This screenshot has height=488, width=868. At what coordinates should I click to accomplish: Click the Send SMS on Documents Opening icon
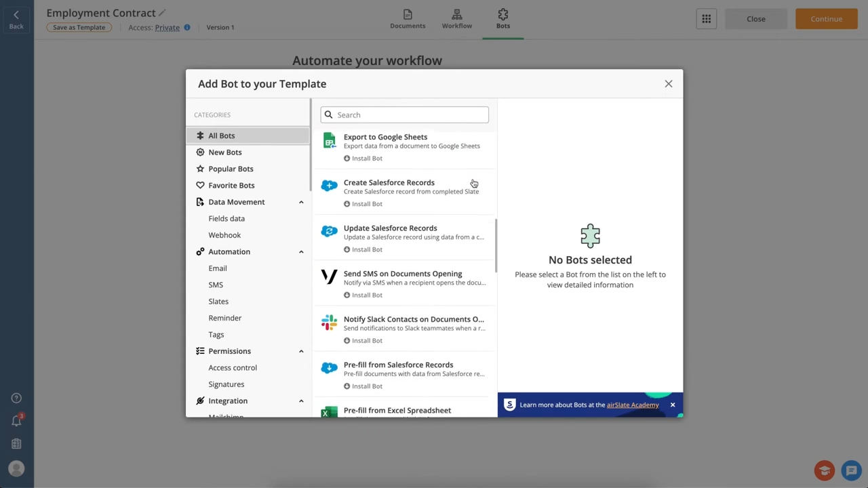[329, 277]
